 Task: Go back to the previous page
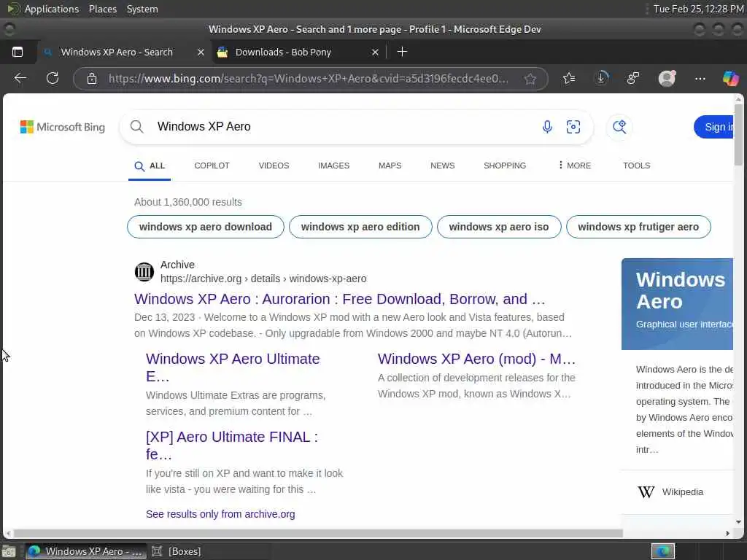point(20,78)
